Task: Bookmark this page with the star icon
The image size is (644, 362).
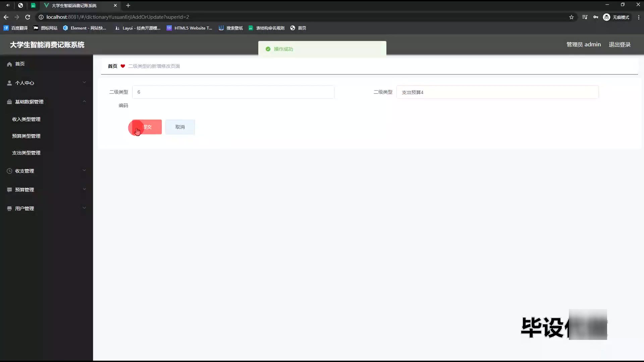Action: tap(571, 17)
